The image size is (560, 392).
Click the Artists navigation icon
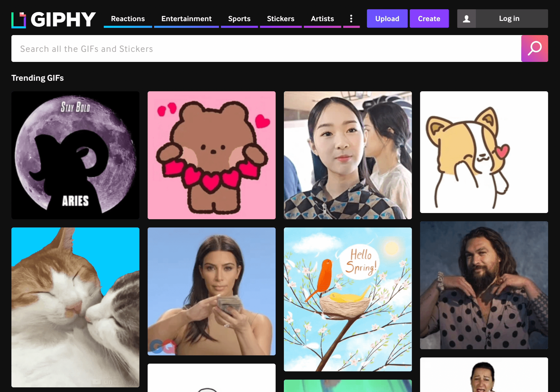click(x=322, y=18)
